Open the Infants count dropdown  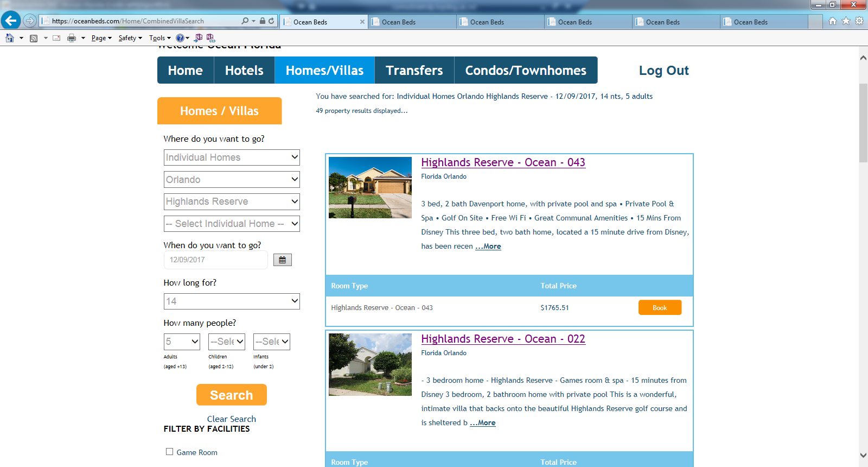point(272,342)
